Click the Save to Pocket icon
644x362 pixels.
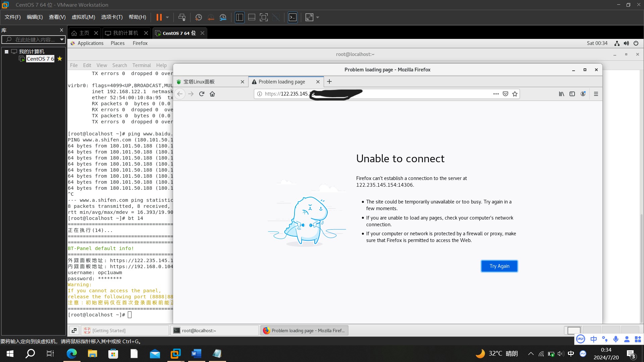pos(505,94)
